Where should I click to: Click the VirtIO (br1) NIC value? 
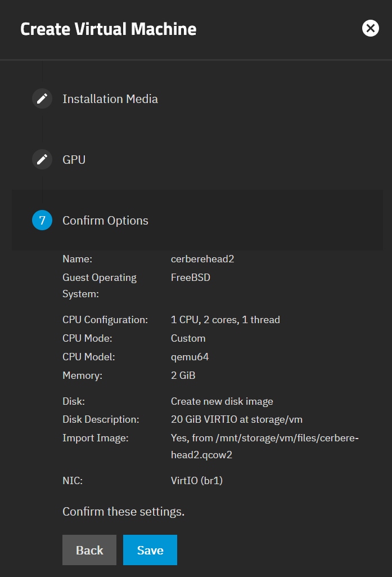196,482
